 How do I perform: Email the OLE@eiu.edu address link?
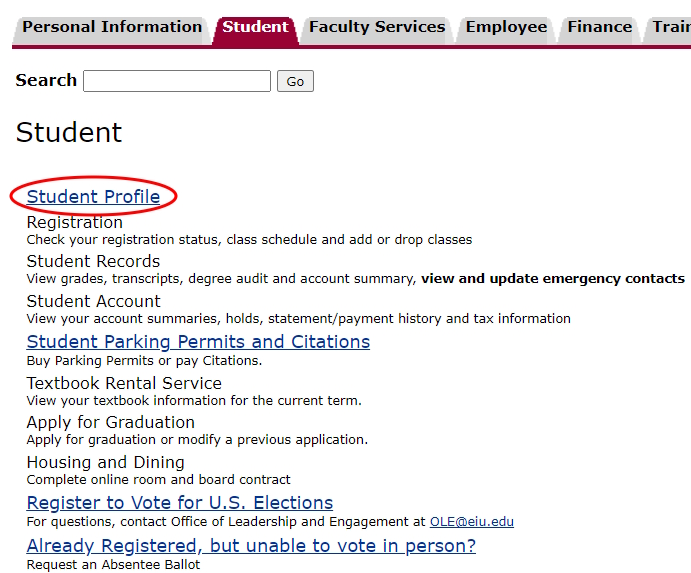point(471,522)
